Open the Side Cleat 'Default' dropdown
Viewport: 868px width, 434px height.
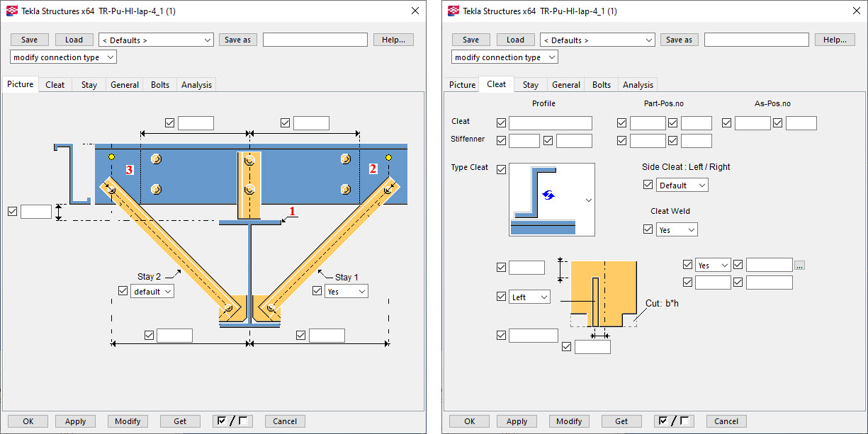(682, 185)
